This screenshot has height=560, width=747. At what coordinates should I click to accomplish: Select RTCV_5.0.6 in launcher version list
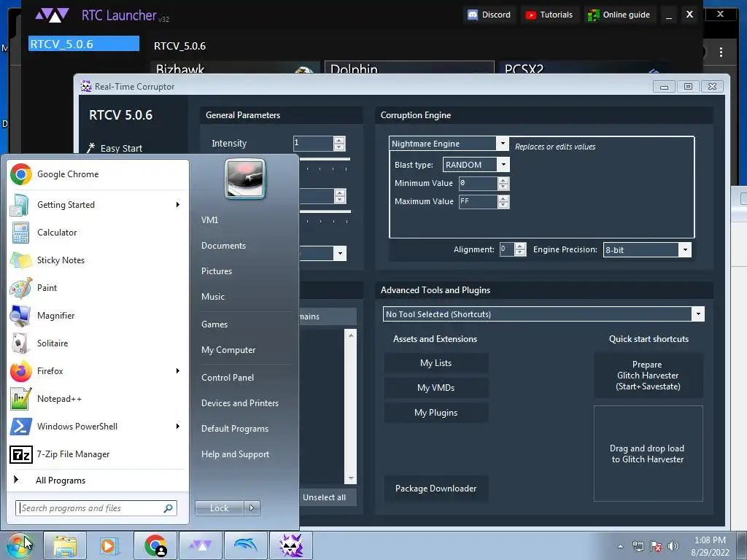(x=84, y=44)
